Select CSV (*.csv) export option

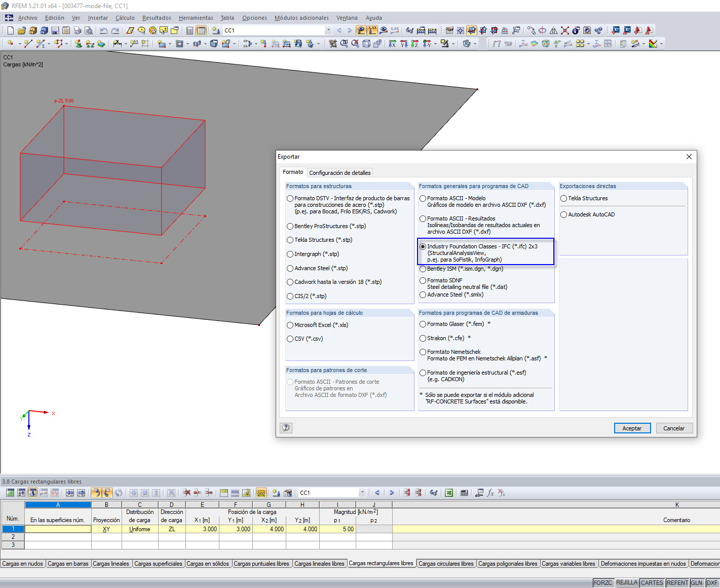(290, 339)
